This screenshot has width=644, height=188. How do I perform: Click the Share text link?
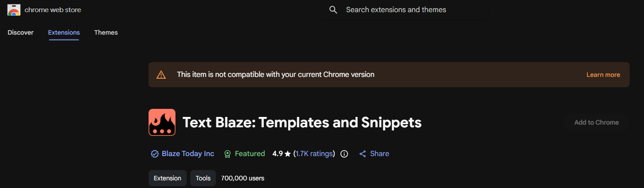[x=380, y=154]
